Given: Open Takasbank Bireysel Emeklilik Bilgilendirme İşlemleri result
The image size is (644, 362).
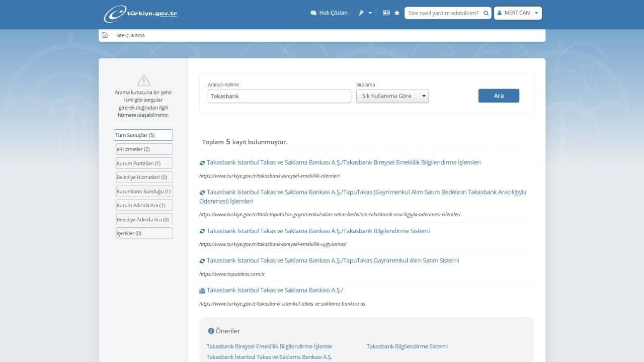Looking at the screenshot, I should (344, 162).
